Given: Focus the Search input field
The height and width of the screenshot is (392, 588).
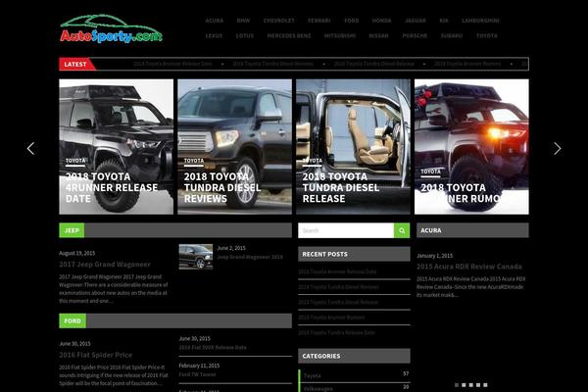Looking at the screenshot, I should pos(346,230).
